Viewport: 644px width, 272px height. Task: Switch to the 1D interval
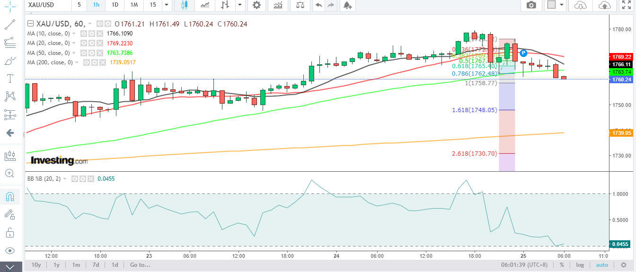115,5
